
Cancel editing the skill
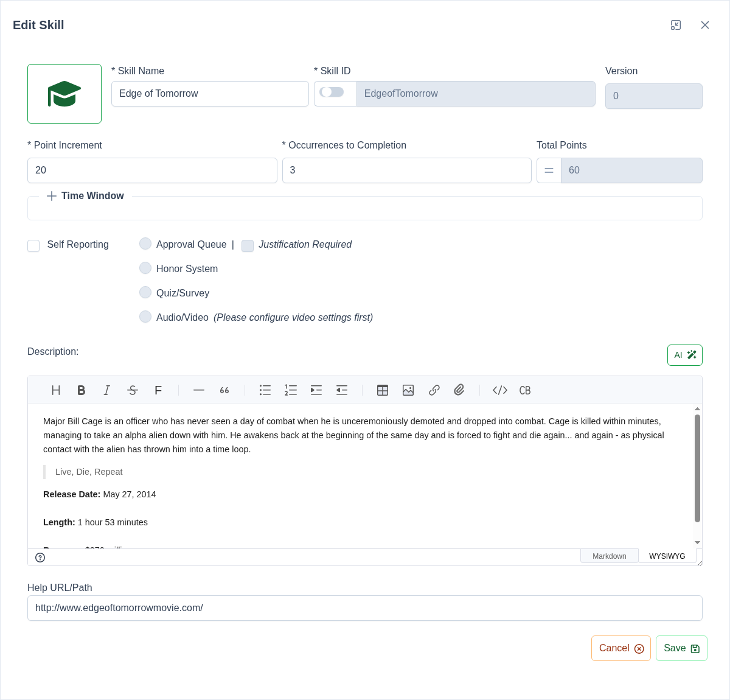click(621, 648)
